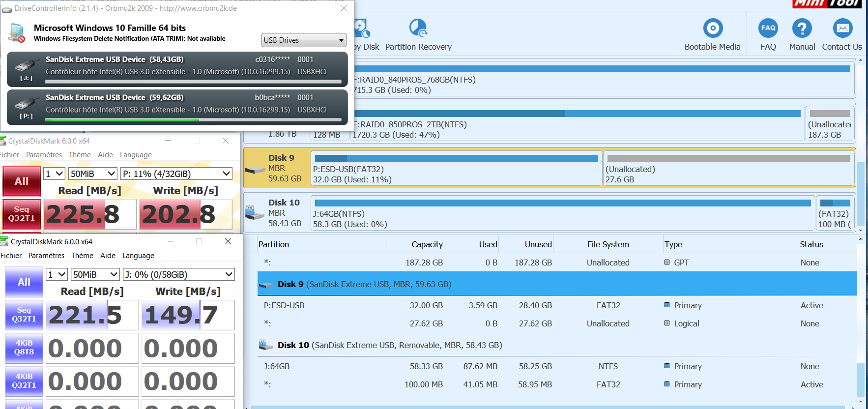Open Thème menu in front CrystalDiskMark
Image resolution: width=868 pixels, height=409 pixels.
[x=82, y=256]
